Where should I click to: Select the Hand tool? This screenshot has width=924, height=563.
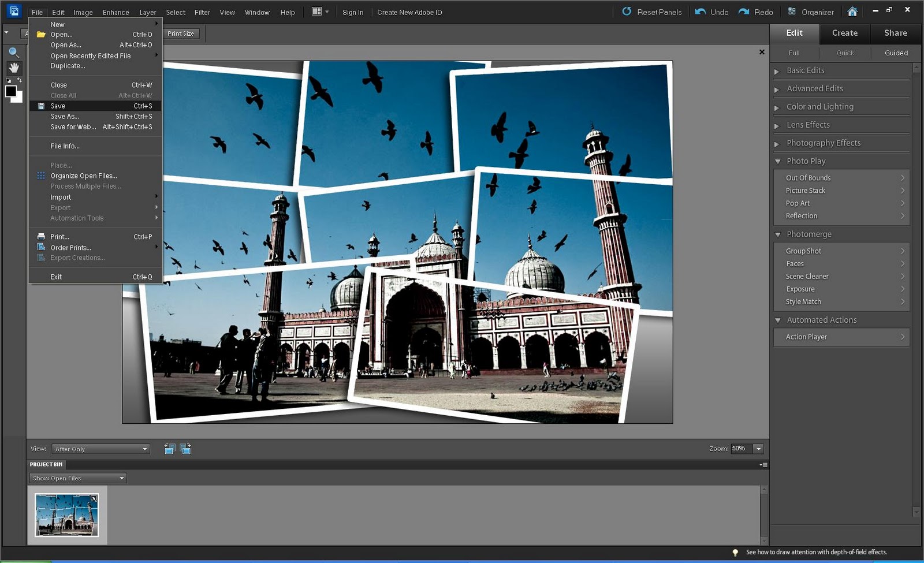(14, 68)
